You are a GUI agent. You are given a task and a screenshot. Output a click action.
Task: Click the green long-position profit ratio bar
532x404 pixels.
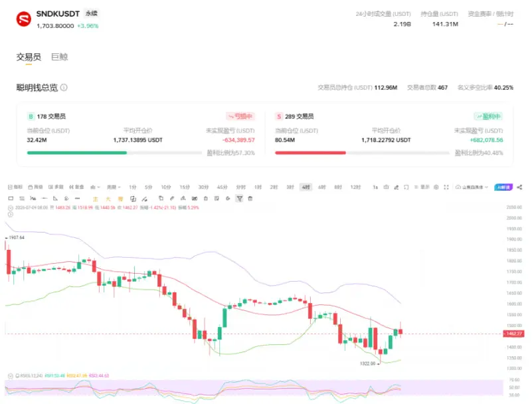click(x=77, y=153)
